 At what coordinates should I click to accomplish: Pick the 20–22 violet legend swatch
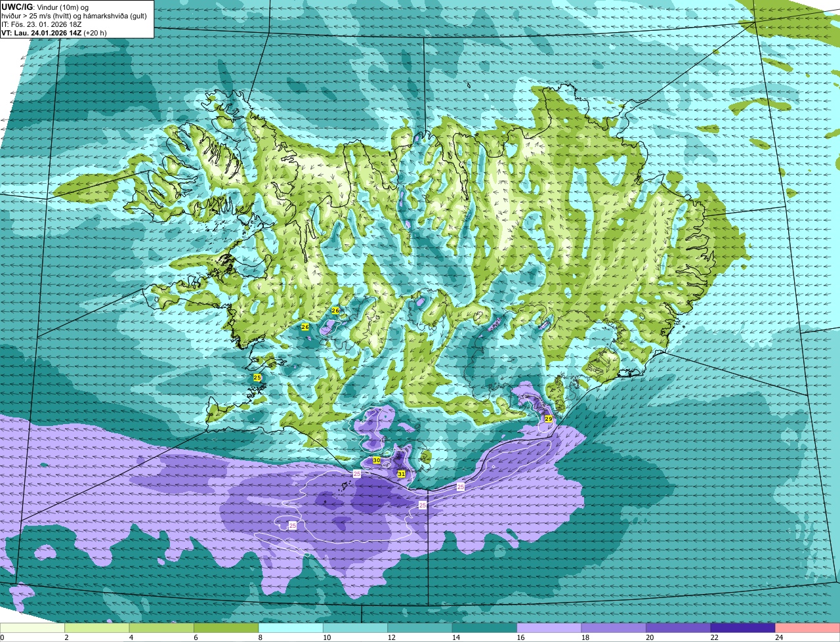point(679,628)
